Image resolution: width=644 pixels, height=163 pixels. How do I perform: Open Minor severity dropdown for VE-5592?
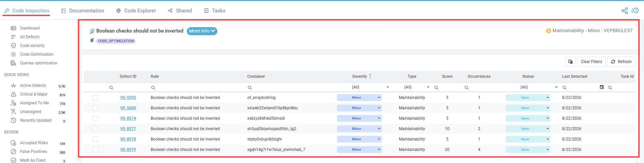point(359,98)
